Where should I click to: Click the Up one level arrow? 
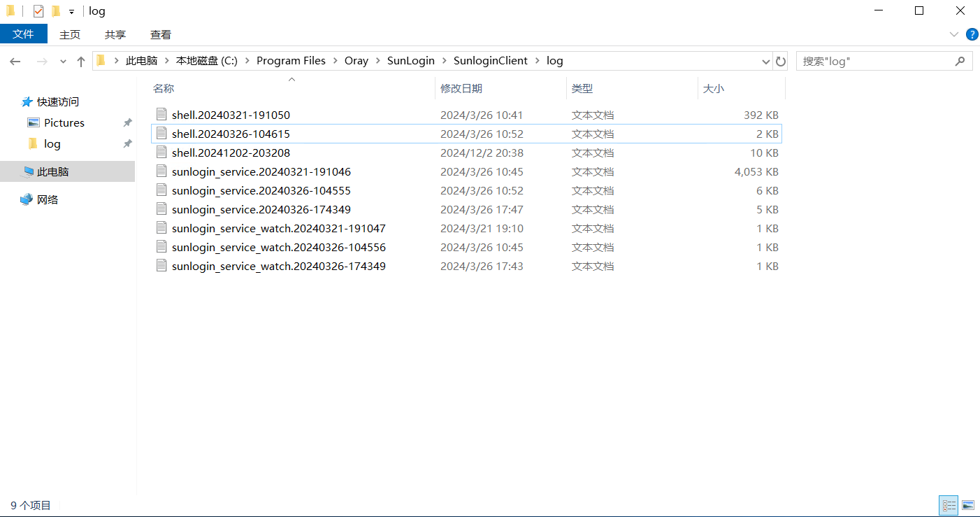[x=81, y=62]
